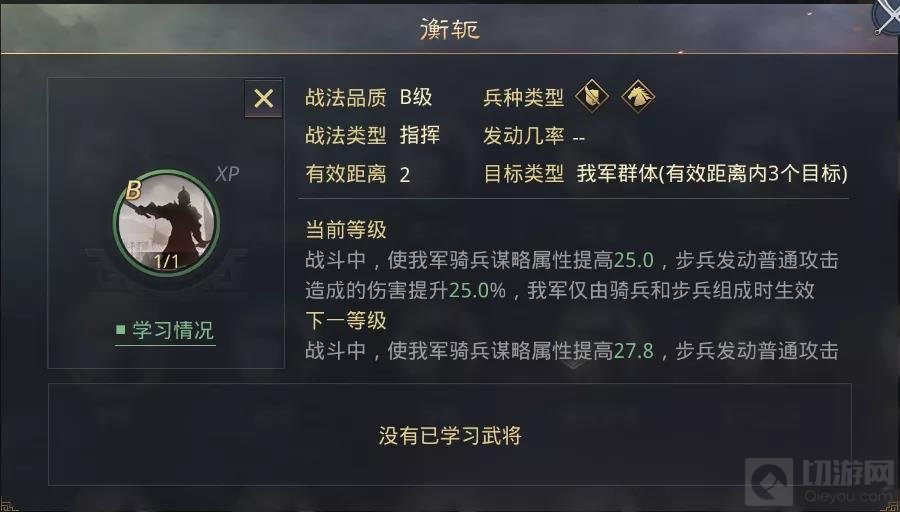Viewport: 900px width, 512px height.
Task: Tap the 发动几率 dash value
Action: [x=579, y=137]
